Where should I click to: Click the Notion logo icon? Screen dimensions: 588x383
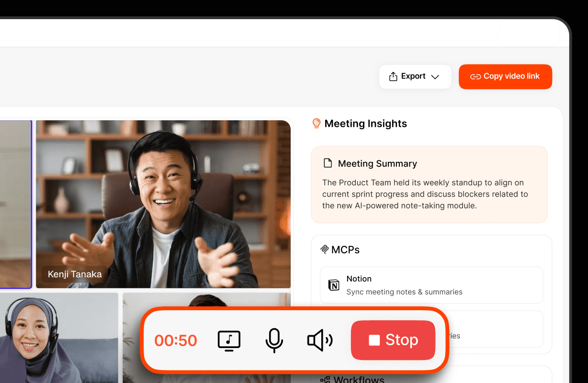(x=334, y=285)
